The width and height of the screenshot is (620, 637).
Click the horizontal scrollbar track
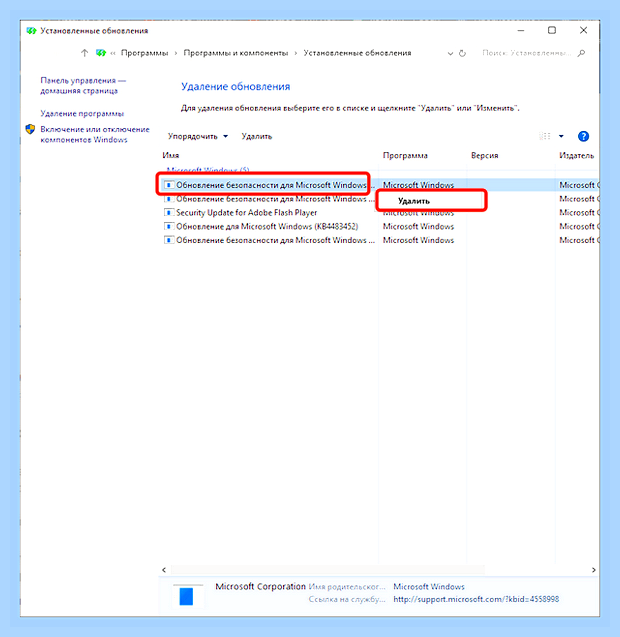pyautogui.click(x=327, y=570)
